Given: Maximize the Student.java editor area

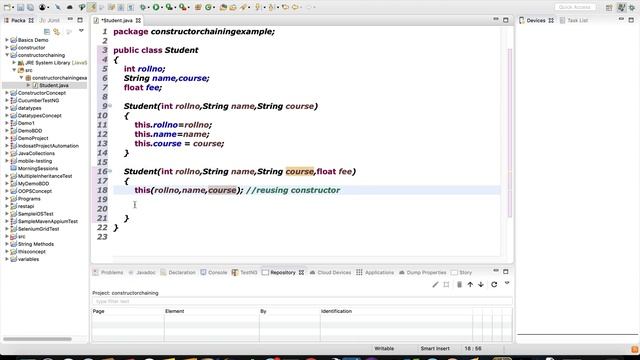Looking at the screenshot, I should pos(506,20).
